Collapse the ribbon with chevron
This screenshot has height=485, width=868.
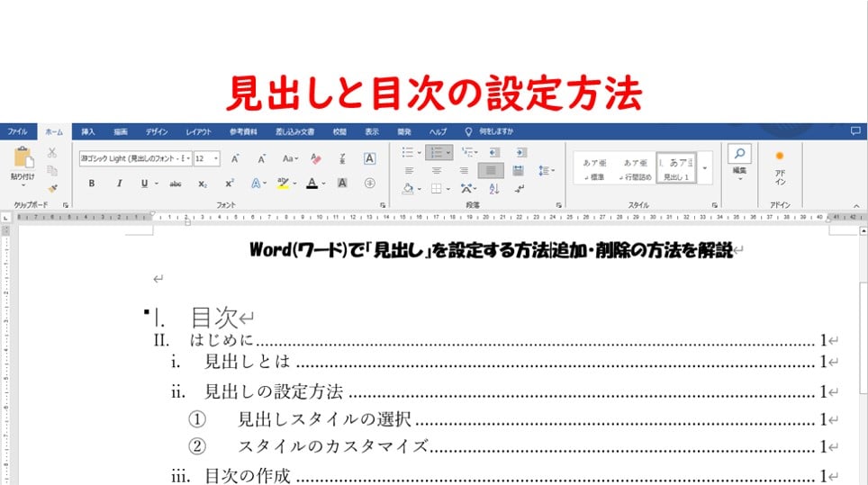click(856, 206)
